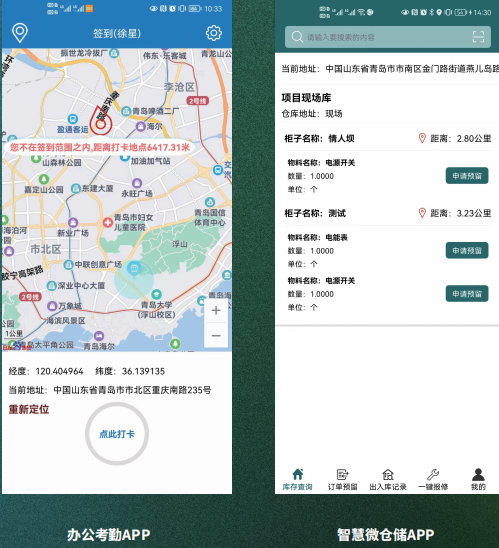Open the 库存查询 home tab
This screenshot has width=499, height=548.
tap(297, 480)
